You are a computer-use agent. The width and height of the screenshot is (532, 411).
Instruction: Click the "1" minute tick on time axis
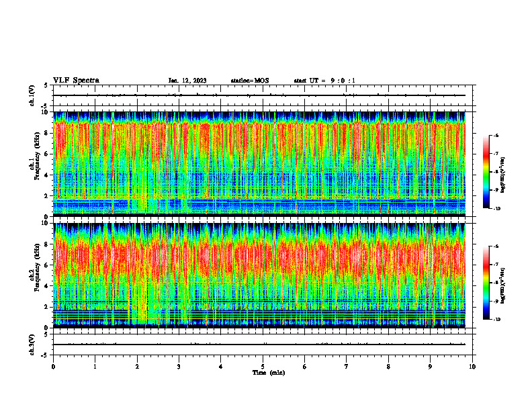[x=95, y=367]
